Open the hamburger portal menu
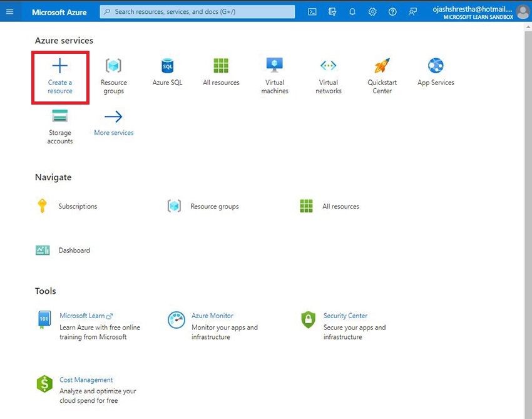 9,12
